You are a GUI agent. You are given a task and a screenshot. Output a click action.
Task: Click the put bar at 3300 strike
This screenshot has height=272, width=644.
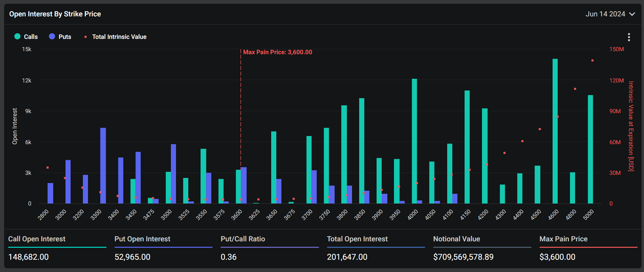[x=103, y=166]
